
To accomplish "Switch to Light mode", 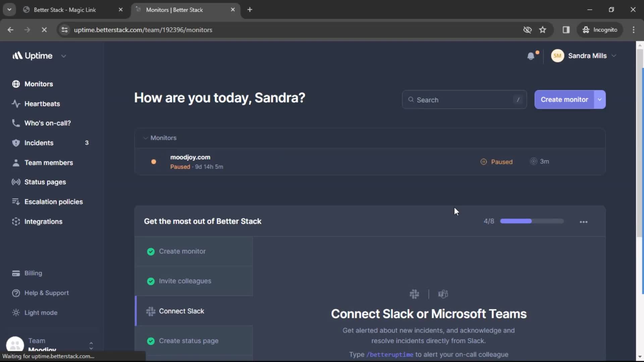I will coord(41,313).
